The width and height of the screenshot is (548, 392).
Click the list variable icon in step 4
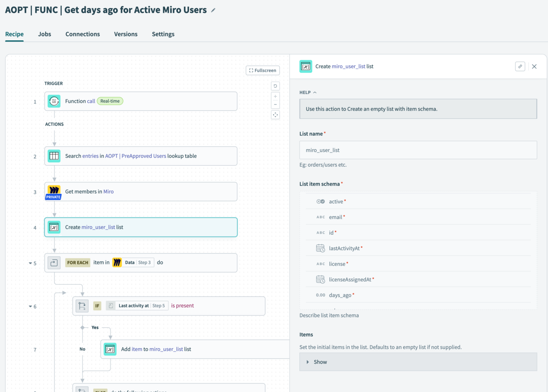[54, 227]
